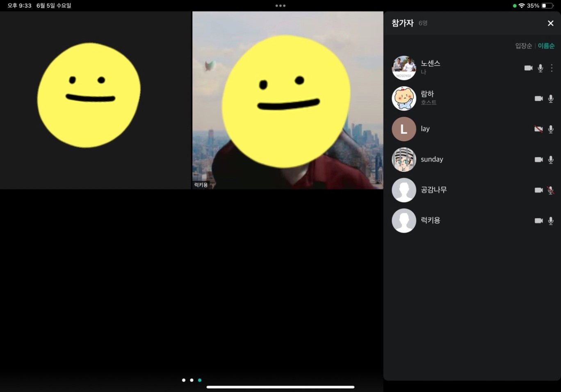Click microphone icon for sunday

point(551,160)
